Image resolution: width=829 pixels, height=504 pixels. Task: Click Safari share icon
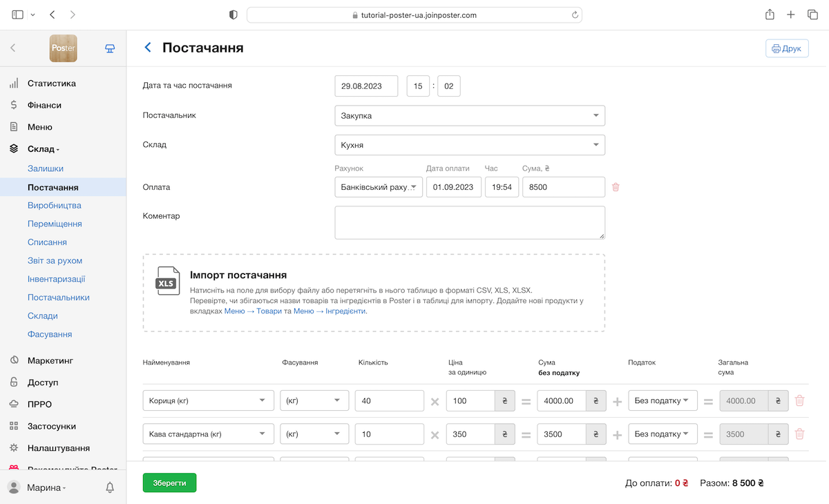[770, 14]
